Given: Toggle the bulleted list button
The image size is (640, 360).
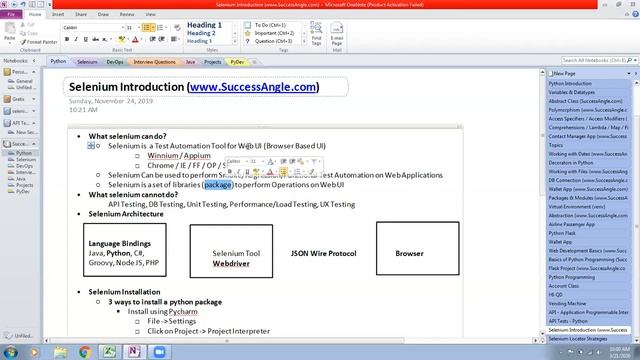Looking at the screenshot, I should 146,28.
